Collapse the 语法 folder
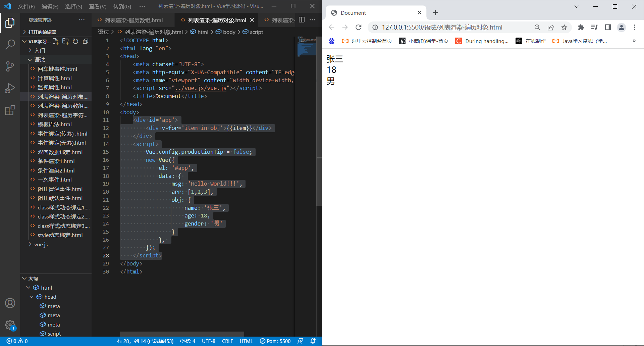 point(40,60)
